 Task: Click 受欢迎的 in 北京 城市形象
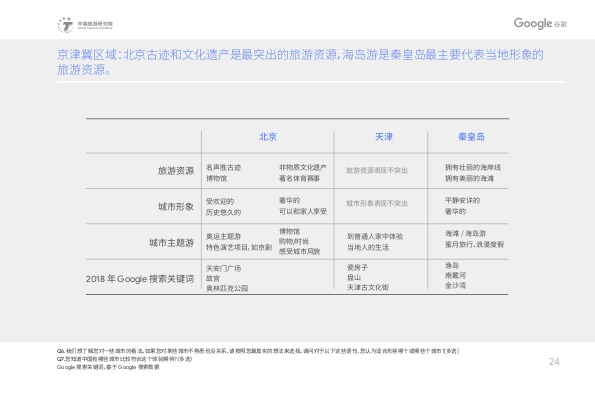point(220,201)
